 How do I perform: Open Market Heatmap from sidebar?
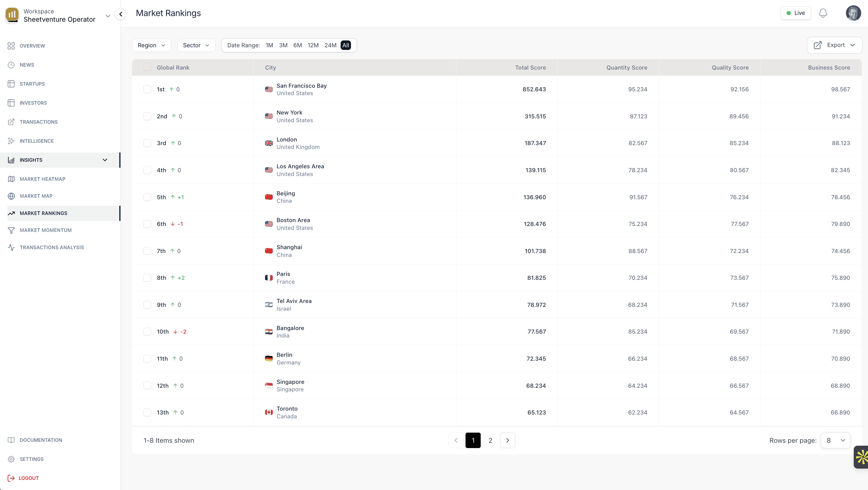tap(43, 179)
